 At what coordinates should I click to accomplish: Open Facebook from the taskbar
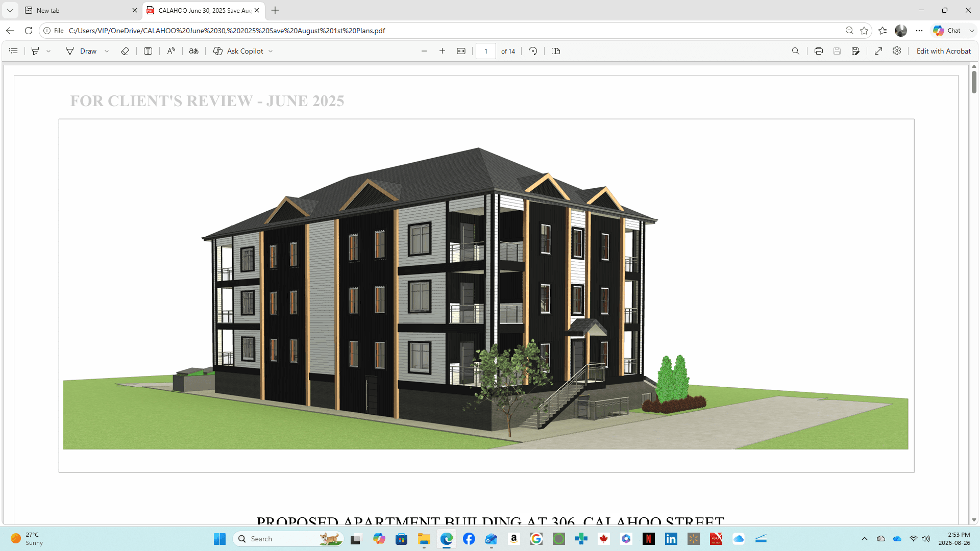click(x=469, y=539)
